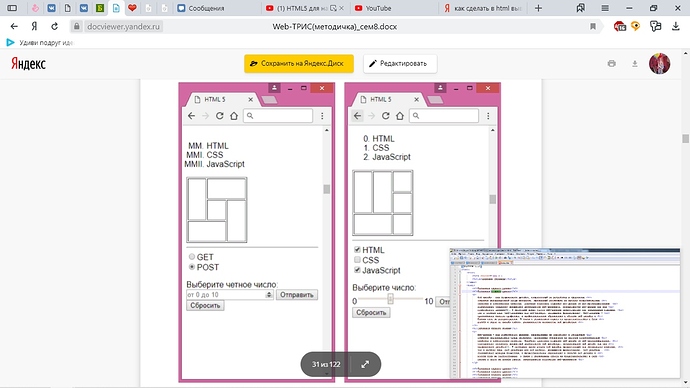Select the POST radio button
The height and width of the screenshot is (388, 690).
[x=192, y=267]
